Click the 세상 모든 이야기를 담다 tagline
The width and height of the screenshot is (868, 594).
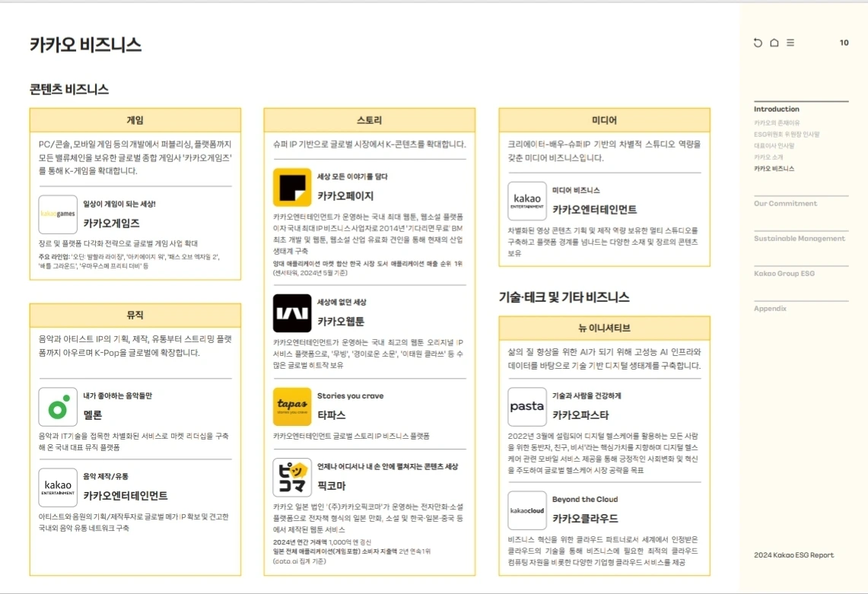click(353, 176)
